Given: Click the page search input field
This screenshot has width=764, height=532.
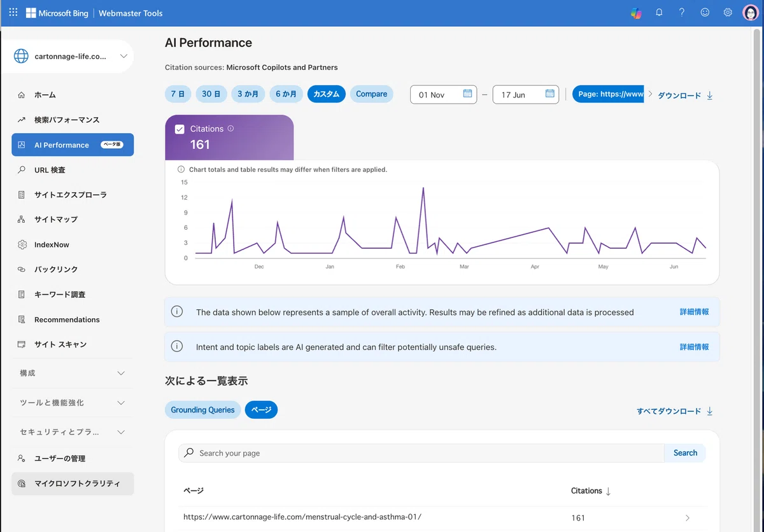Looking at the screenshot, I should click(421, 453).
